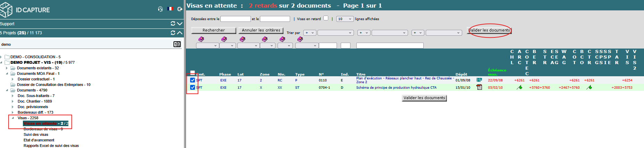The width and height of the screenshot is (644, 148).
Task: Click the logout icon in header
Action: click(180, 9)
